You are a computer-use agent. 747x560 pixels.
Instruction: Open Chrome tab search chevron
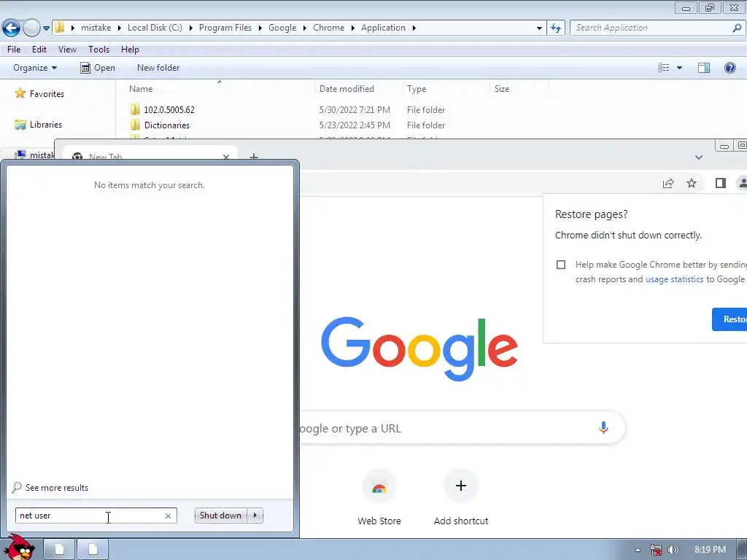[698, 157]
